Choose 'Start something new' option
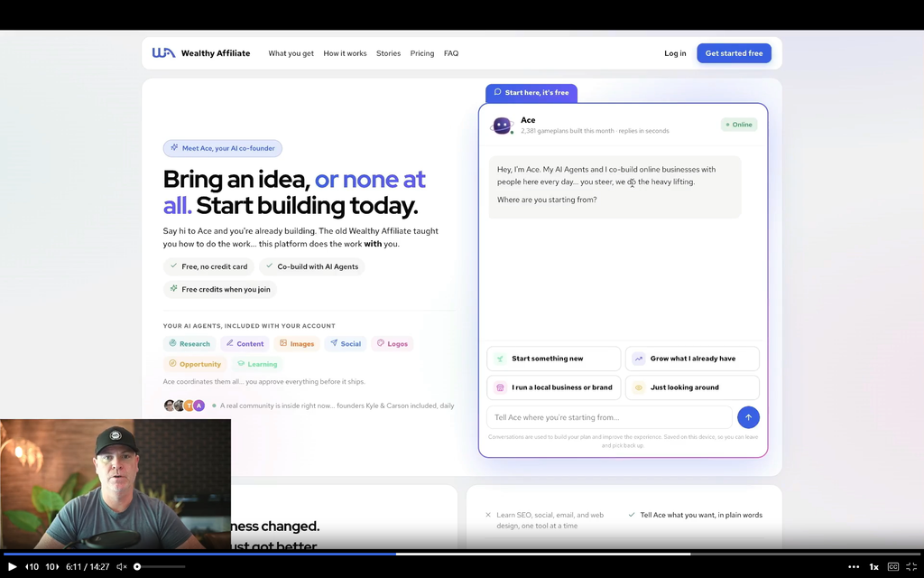924x578 pixels. pyautogui.click(x=553, y=359)
